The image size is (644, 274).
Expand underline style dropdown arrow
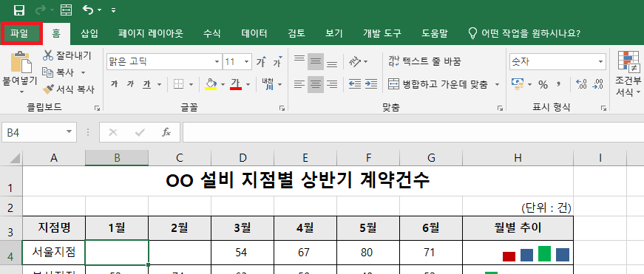click(159, 85)
